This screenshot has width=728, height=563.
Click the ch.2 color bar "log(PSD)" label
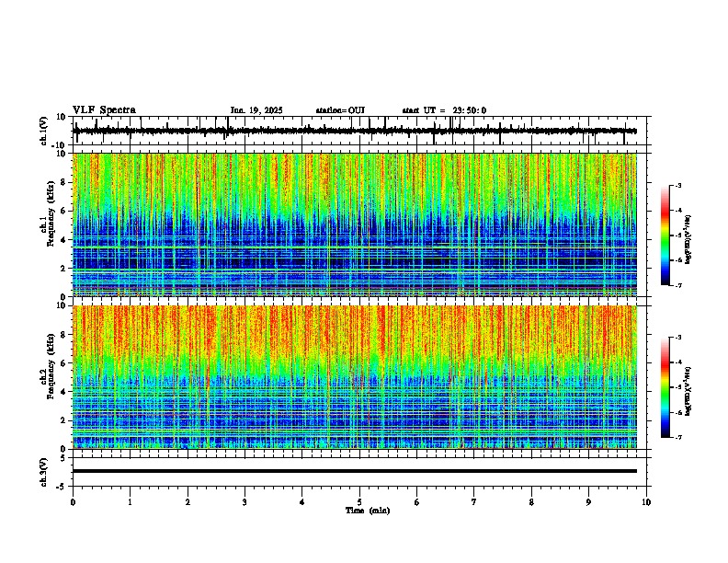tap(688, 392)
